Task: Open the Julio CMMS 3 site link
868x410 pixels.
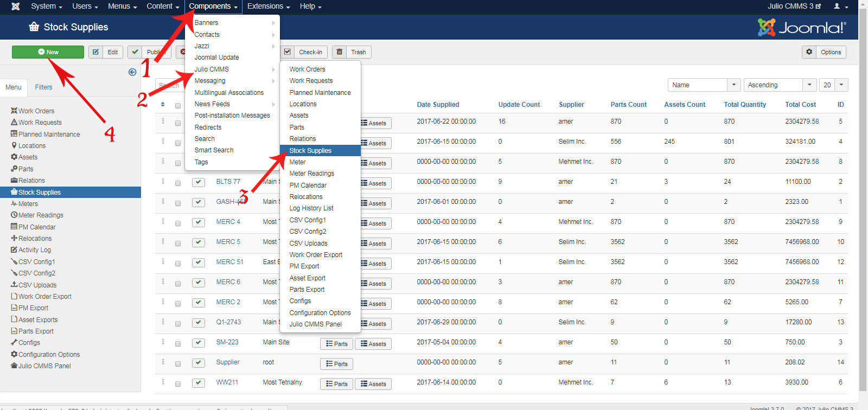Action: 794,7
